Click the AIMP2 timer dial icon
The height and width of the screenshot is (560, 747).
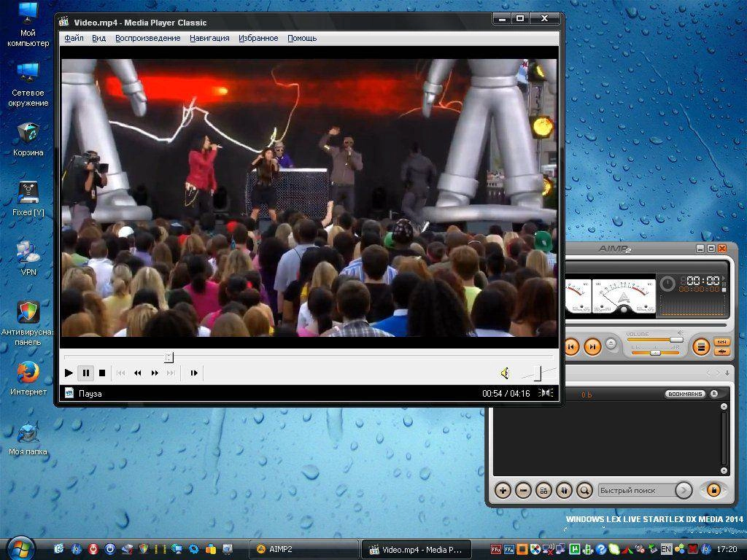(x=667, y=284)
